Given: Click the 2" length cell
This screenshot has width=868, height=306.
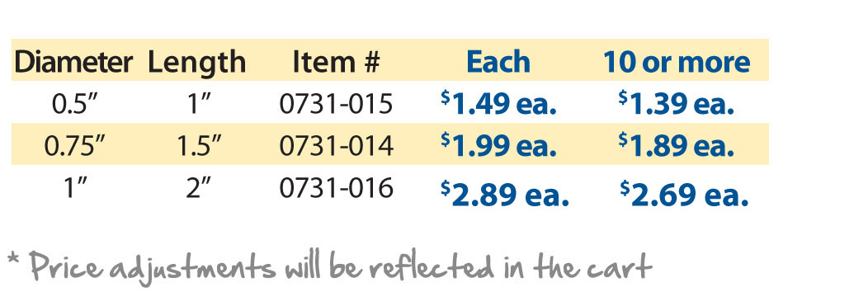Looking at the screenshot, I should click(x=196, y=188).
